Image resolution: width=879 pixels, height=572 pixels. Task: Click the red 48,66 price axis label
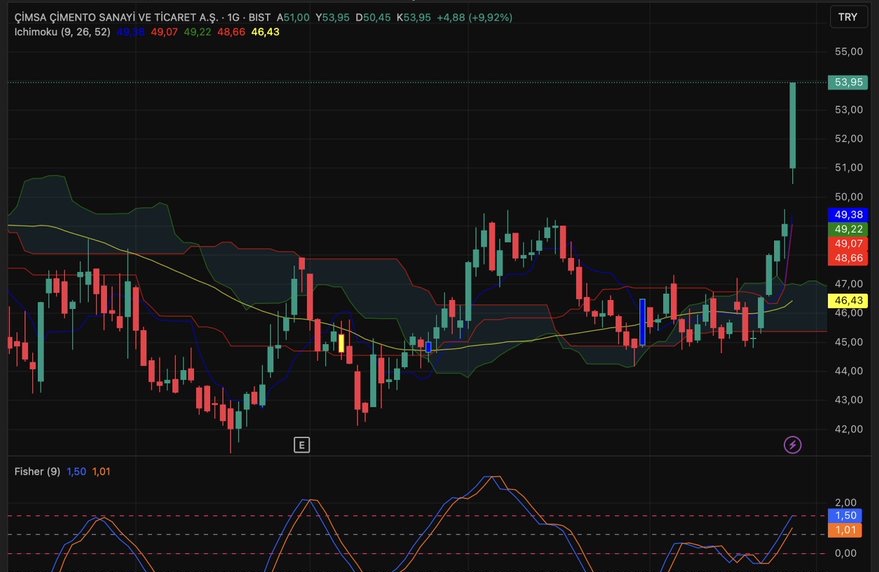point(848,259)
